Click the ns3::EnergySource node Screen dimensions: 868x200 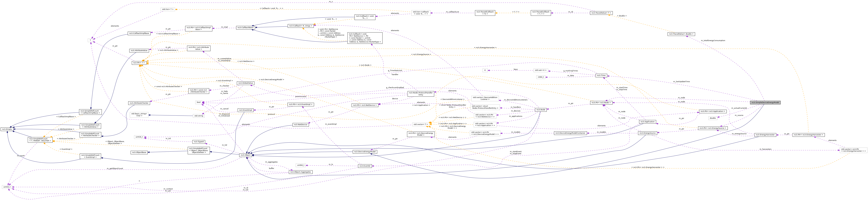pos(648,133)
